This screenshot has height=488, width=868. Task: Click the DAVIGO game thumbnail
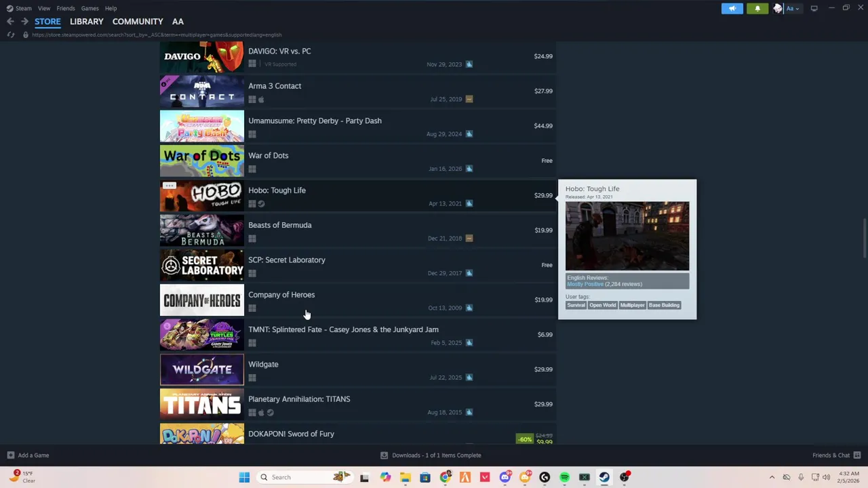click(202, 57)
